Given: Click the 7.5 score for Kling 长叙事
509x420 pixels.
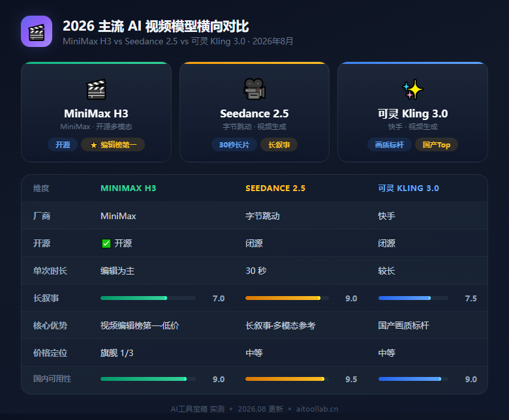Looking at the screenshot, I should [470, 299].
